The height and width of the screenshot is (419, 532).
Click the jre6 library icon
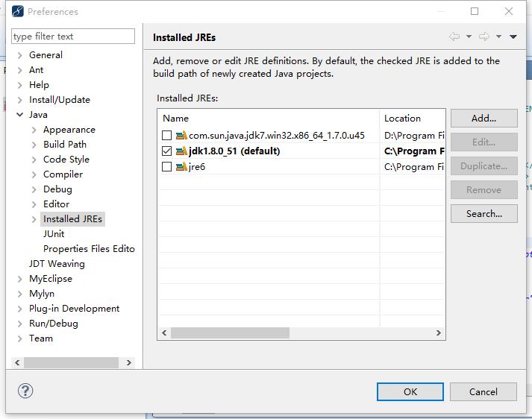[181, 167]
